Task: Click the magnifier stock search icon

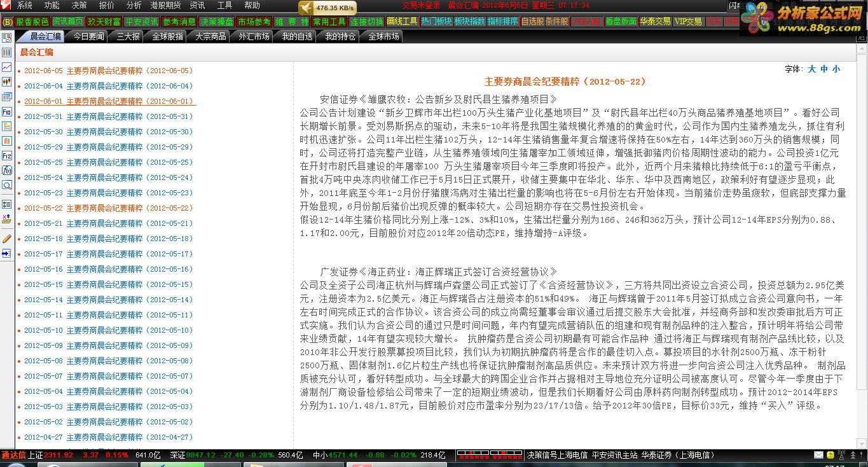Action: pos(6,185)
